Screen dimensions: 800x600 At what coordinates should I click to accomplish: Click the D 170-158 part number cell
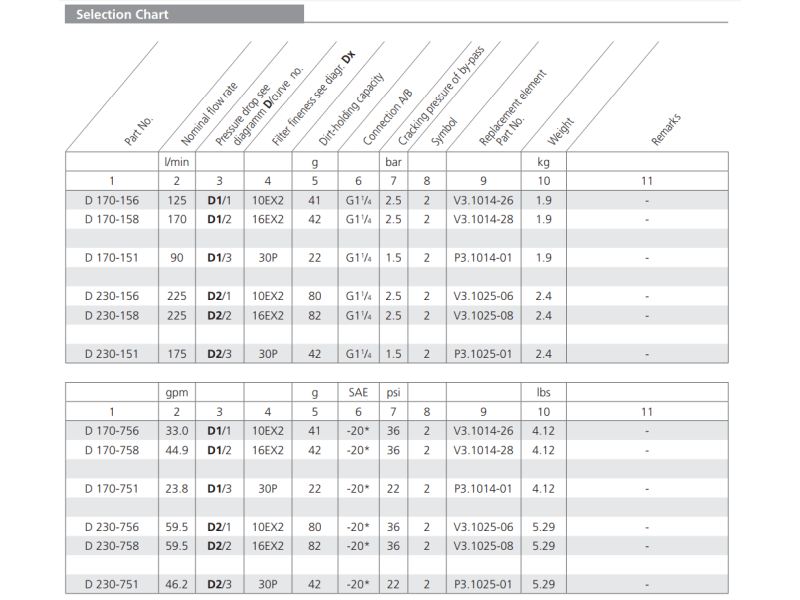click(112, 219)
